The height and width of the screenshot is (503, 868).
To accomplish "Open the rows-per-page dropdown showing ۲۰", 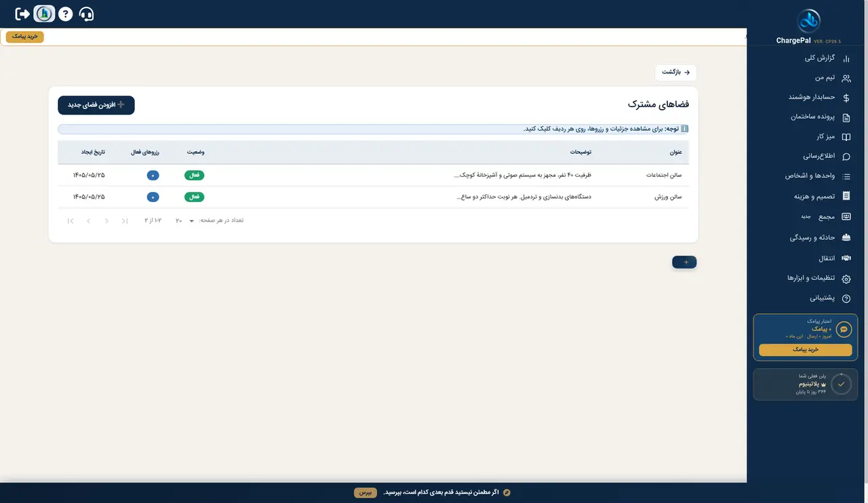I will pyautogui.click(x=185, y=220).
